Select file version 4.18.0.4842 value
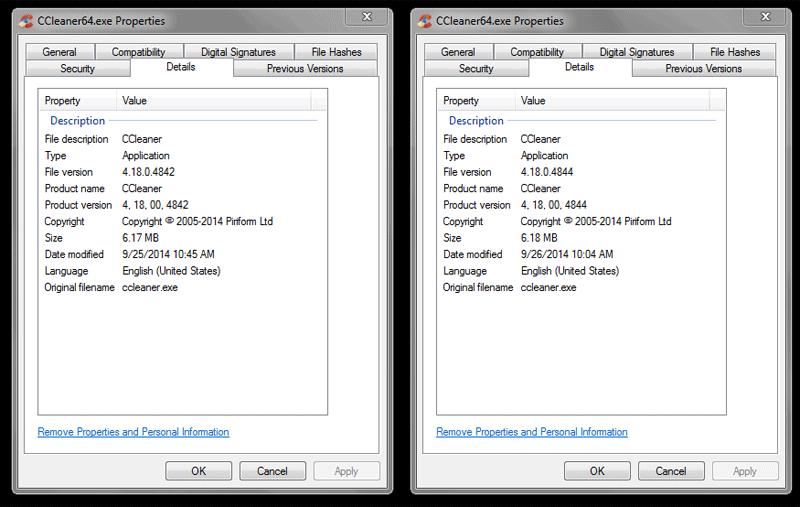The image size is (800, 507). (148, 172)
